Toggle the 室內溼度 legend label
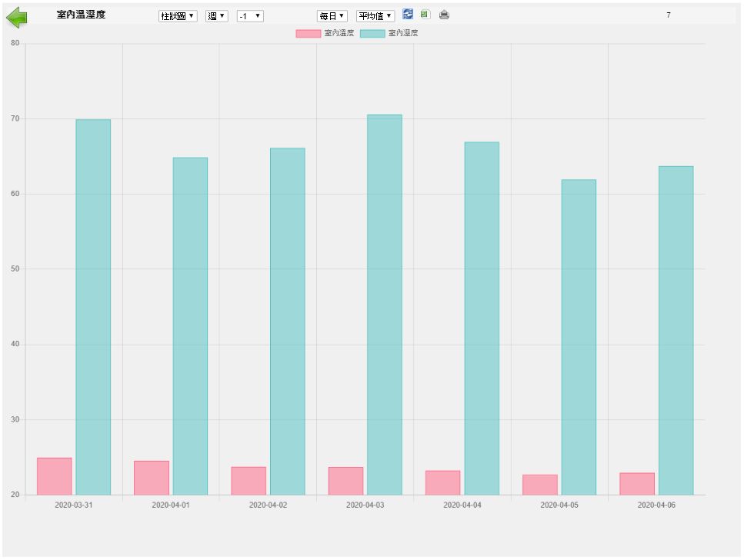This screenshot has width=744, height=560. coord(403,34)
